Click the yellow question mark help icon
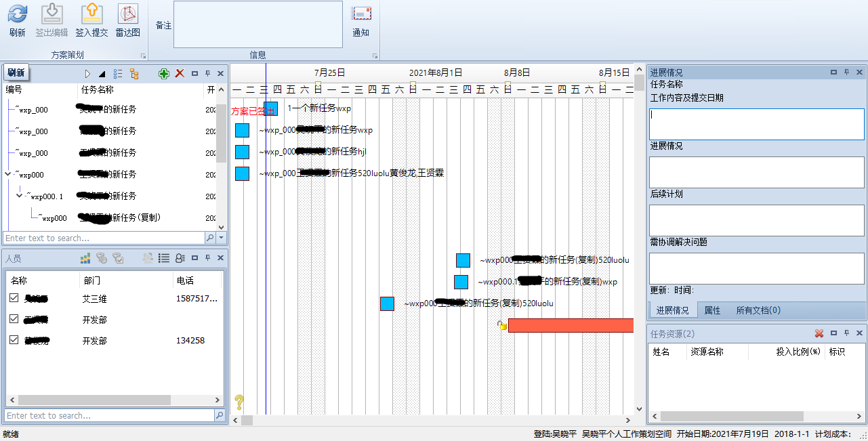 (x=239, y=402)
